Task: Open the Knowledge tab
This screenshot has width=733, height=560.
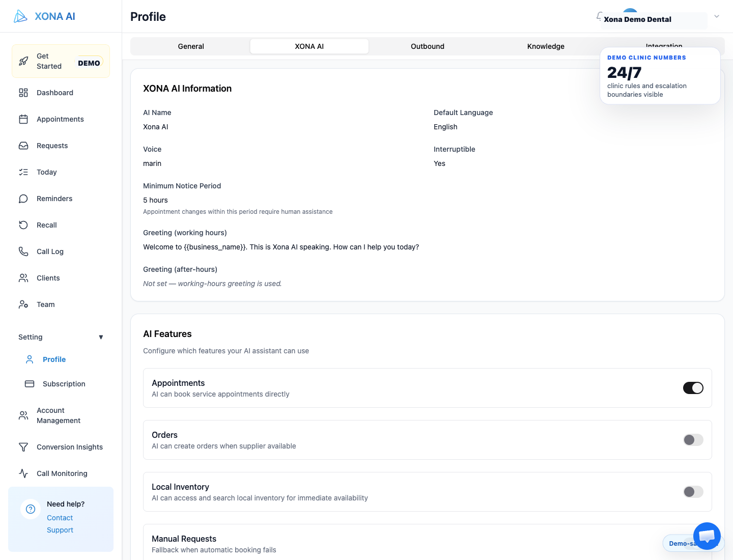Action: [x=546, y=46]
